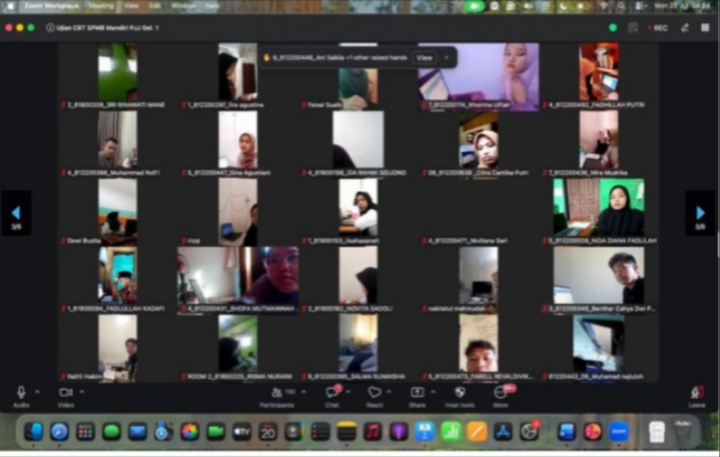
Task: Open the Chat panel
Action: (x=332, y=396)
